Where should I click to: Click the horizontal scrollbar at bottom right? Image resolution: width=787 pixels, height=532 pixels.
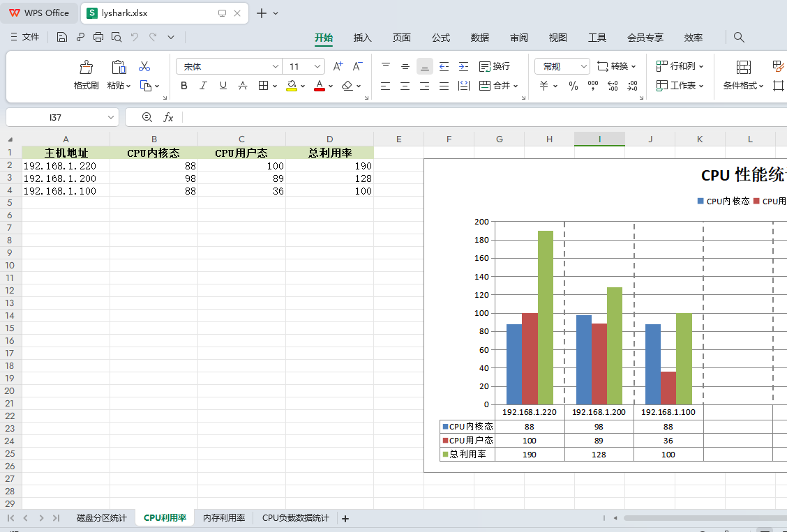pyautogui.click(x=705, y=518)
